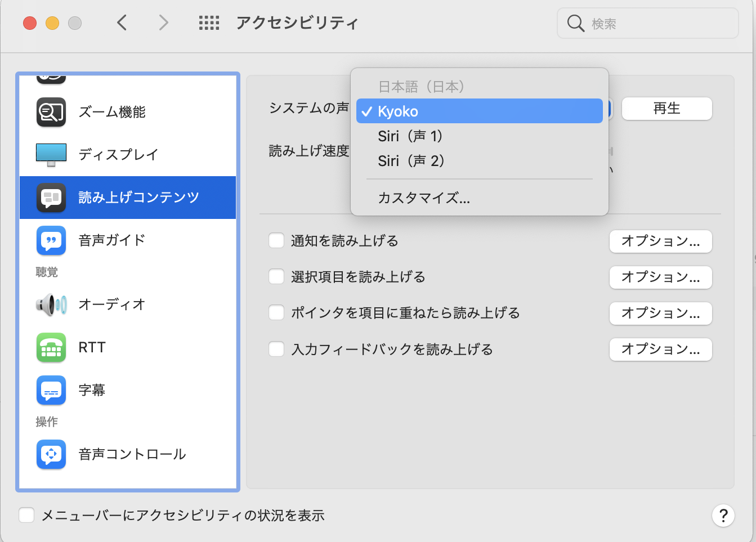Open the Audio Descriptions (音声ガイド) icon

51,240
